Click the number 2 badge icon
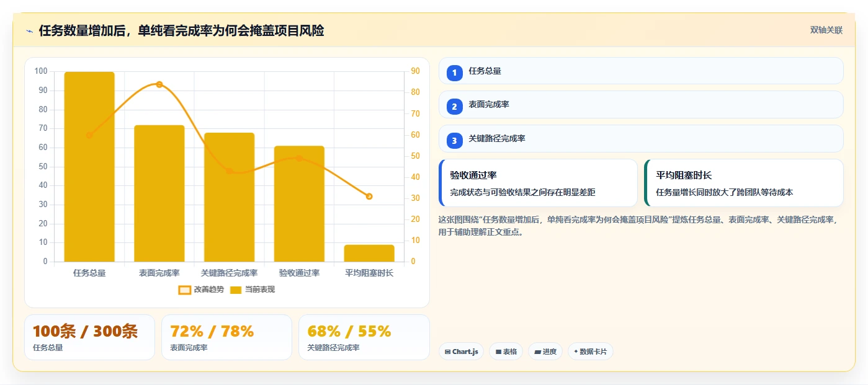The height and width of the screenshot is (385, 868). 454,107
